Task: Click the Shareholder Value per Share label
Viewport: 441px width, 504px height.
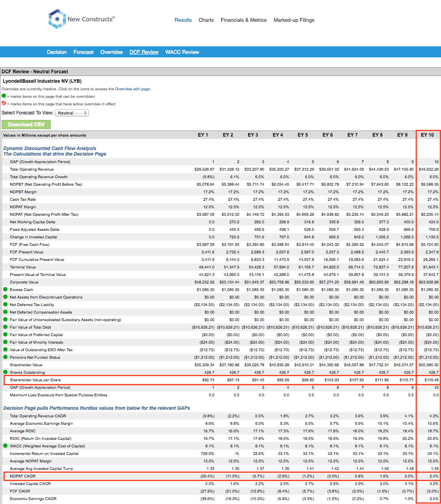Action: click(35, 380)
